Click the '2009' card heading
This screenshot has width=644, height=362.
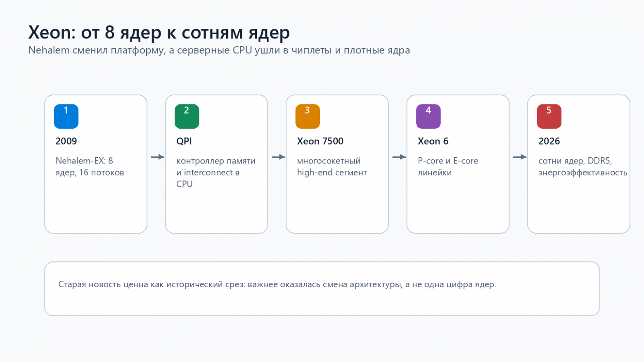point(66,141)
